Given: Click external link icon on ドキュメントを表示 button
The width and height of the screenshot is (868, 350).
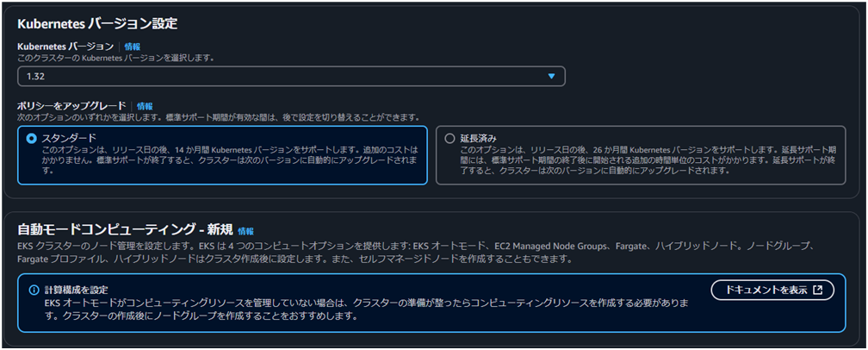Looking at the screenshot, I should (x=818, y=291).
